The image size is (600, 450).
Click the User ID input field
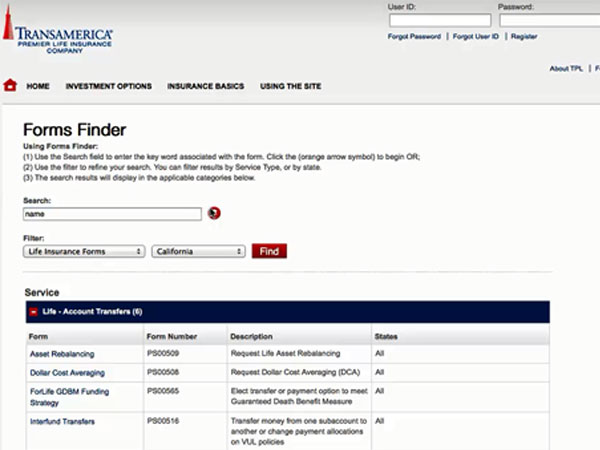(425, 20)
